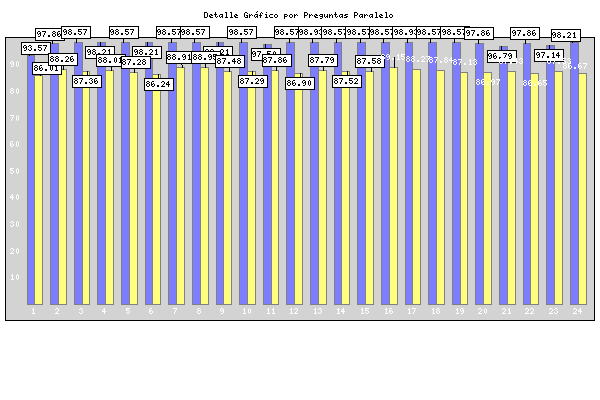The image size is (600, 400).
Task: Click x-axis label 16
Action: tap(389, 312)
